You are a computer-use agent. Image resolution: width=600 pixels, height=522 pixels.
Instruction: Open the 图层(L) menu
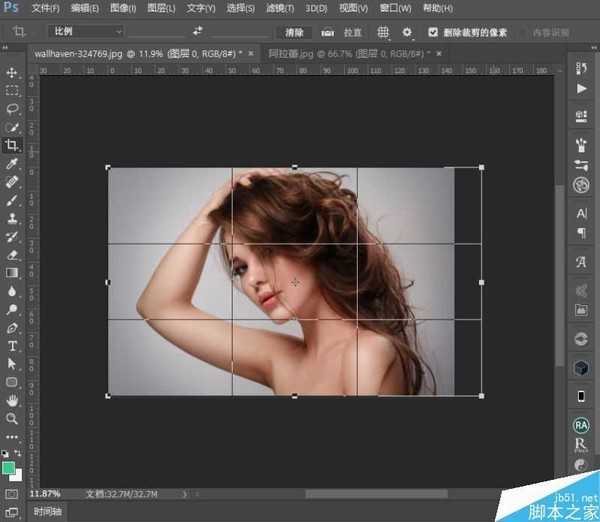[x=162, y=8]
